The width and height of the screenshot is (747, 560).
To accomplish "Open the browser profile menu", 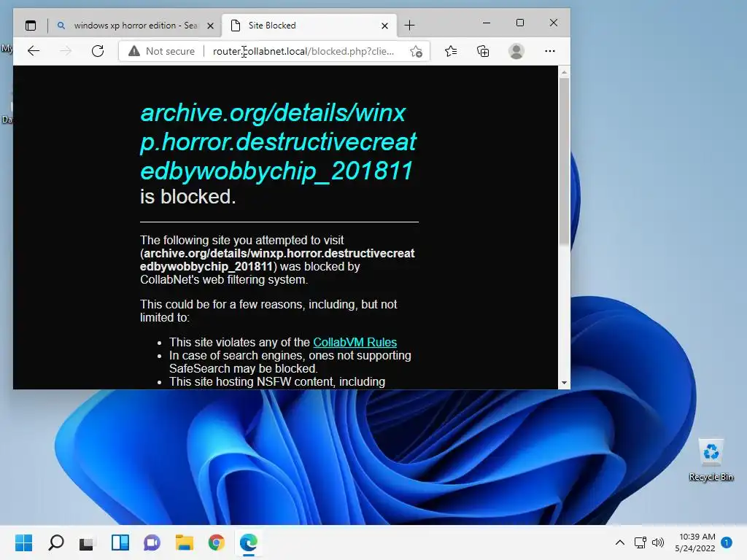I will (x=516, y=51).
